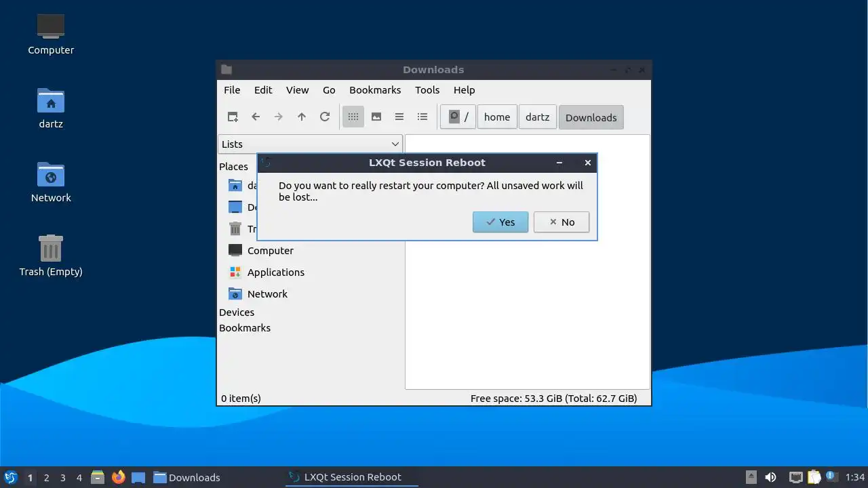Open the File menu in Downloads window
The height and width of the screenshot is (488, 868).
pos(232,90)
